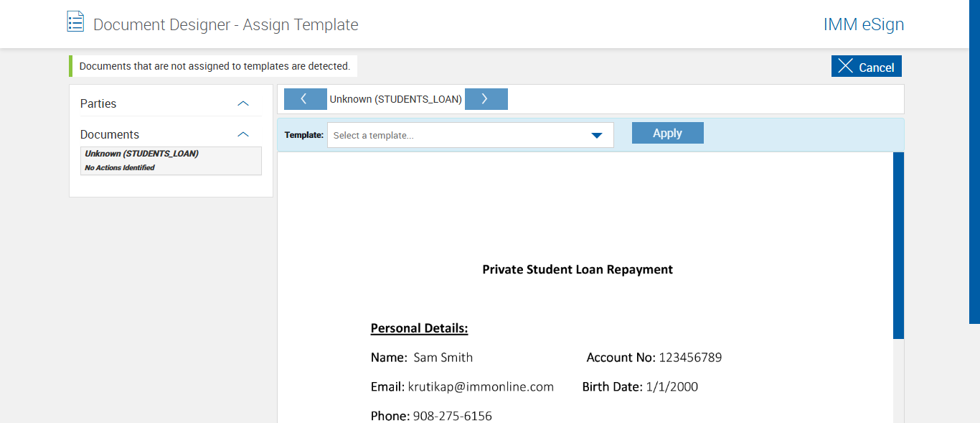
Task: Click the 'No Actions Identified' status text
Action: [120, 167]
